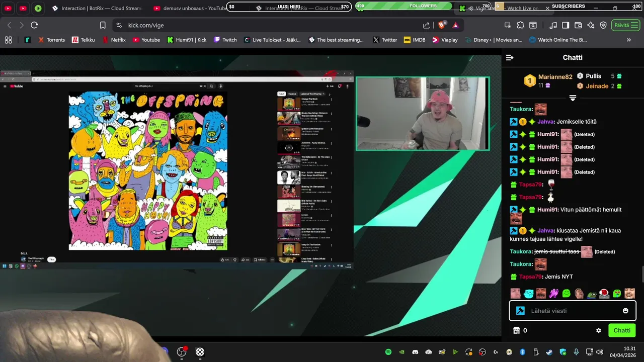This screenshot has width=644, height=362.
Task: Open Spotify from the taskbar
Action: [388, 352]
